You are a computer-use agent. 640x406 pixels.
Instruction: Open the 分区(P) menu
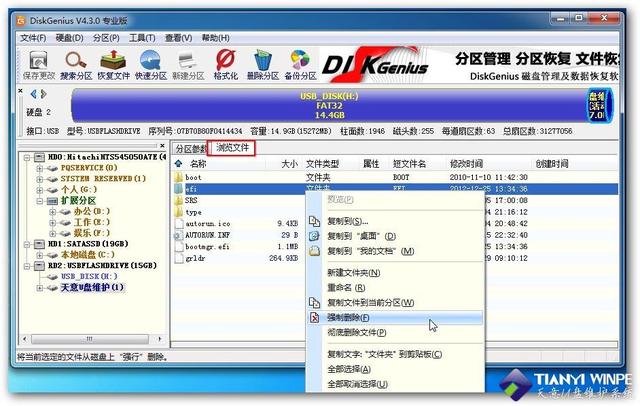106,38
